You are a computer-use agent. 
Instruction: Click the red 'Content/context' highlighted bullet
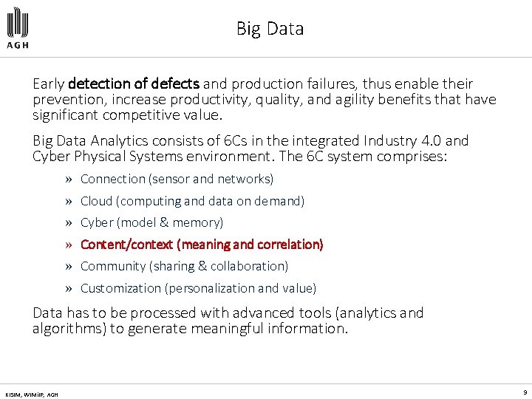202,245
